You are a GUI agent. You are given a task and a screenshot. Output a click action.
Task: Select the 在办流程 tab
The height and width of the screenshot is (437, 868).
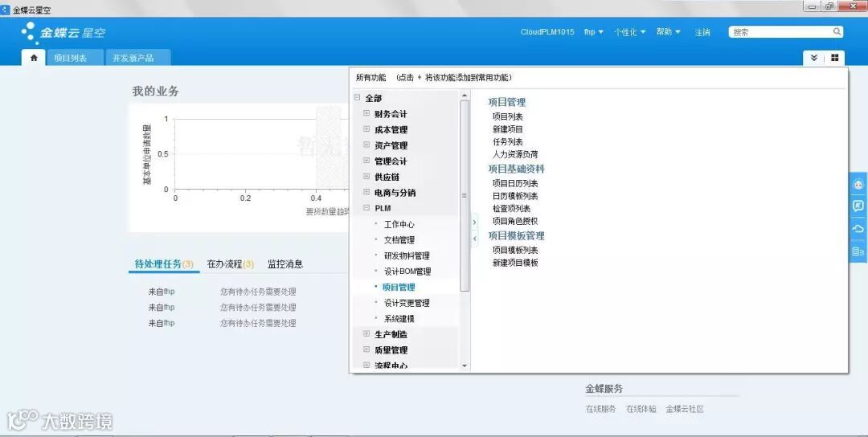[231, 263]
